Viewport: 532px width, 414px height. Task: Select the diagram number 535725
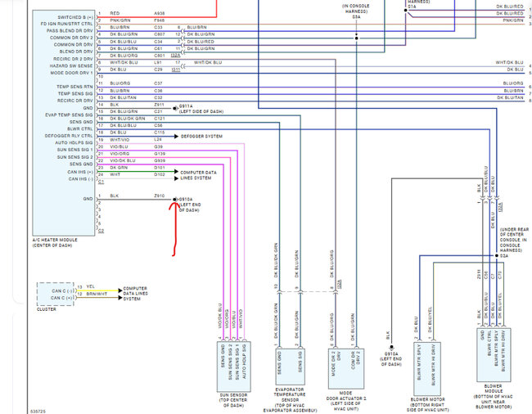[x=38, y=412]
